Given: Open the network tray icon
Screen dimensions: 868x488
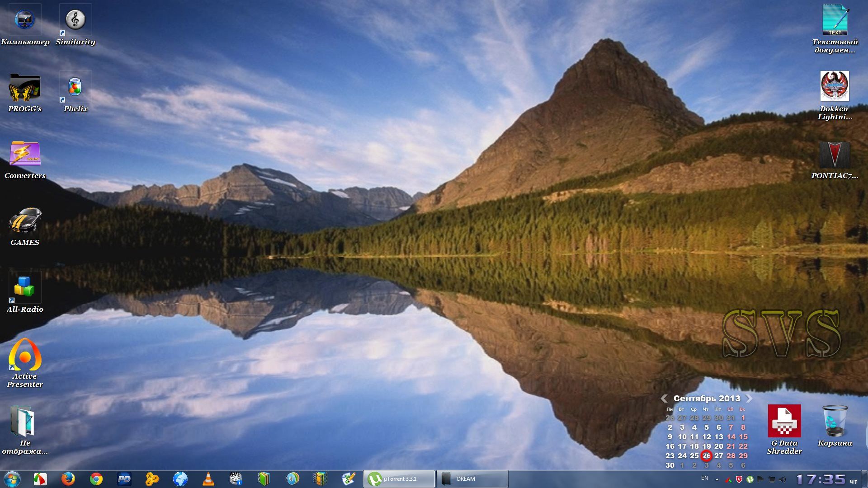Looking at the screenshot, I should pyautogui.click(x=772, y=479).
